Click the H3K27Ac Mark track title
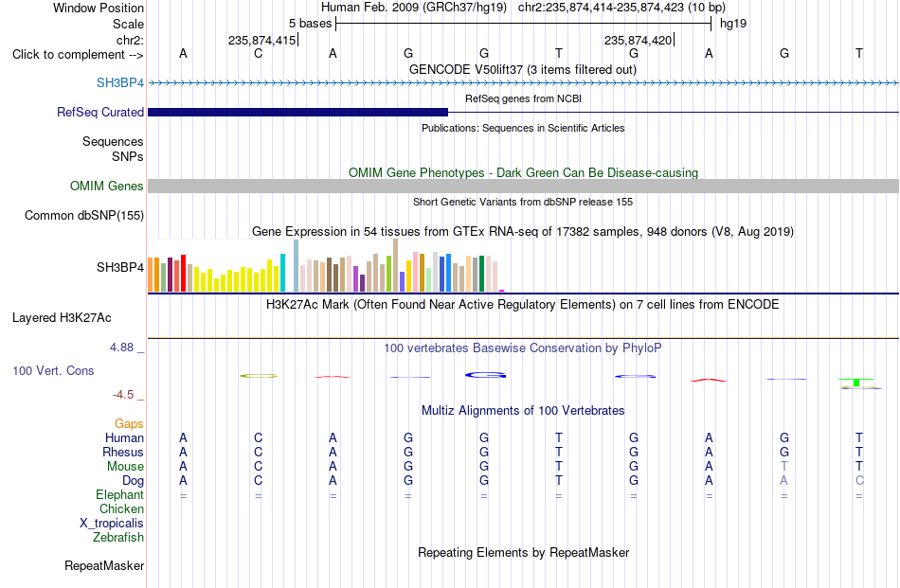Image resolution: width=900 pixels, height=588 pixels. (523, 304)
